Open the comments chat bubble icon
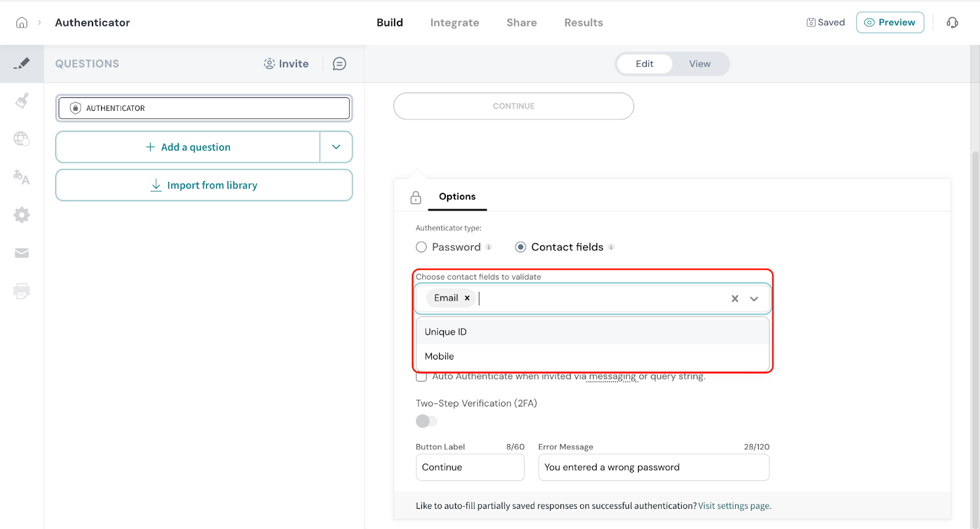Screen dimensions: 980x529 click(x=339, y=64)
